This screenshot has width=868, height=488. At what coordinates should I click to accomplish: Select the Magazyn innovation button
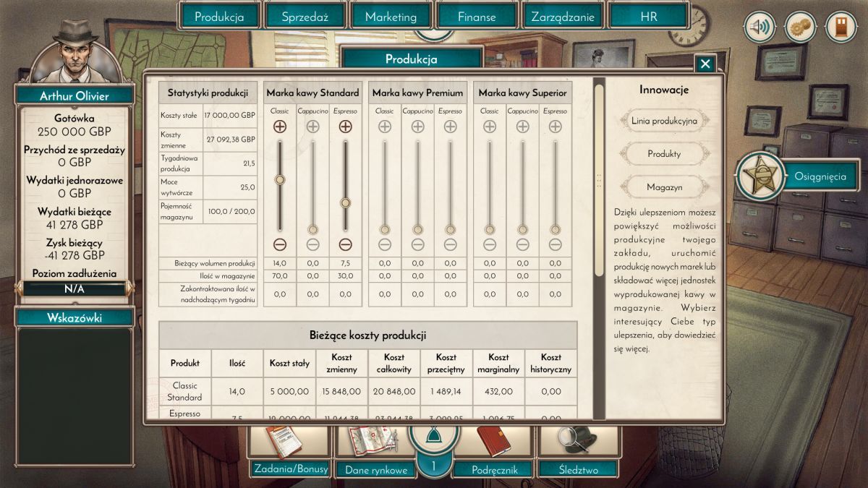(664, 187)
